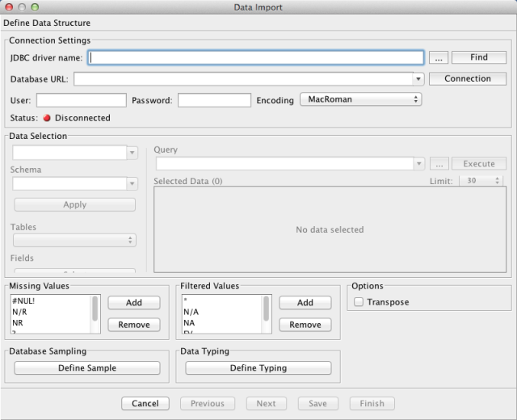Click the No data selected preview area
Image resolution: width=517 pixels, height=420 pixels.
[x=330, y=229]
